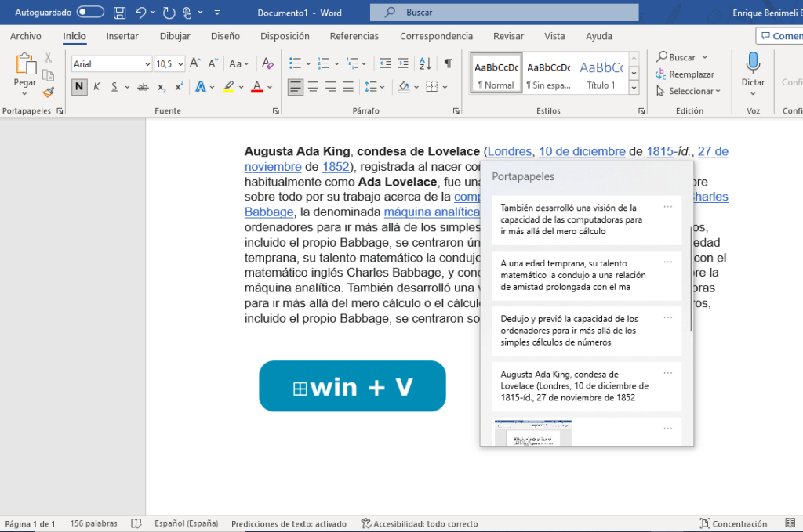Apply paragraph shading fill color

click(x=404, y=87)
